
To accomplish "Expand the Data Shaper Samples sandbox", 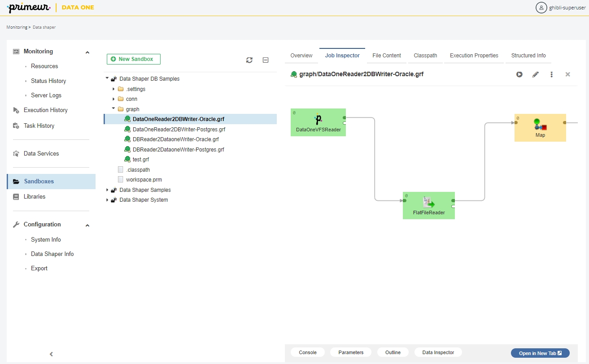I will click(x=107, y=190).
